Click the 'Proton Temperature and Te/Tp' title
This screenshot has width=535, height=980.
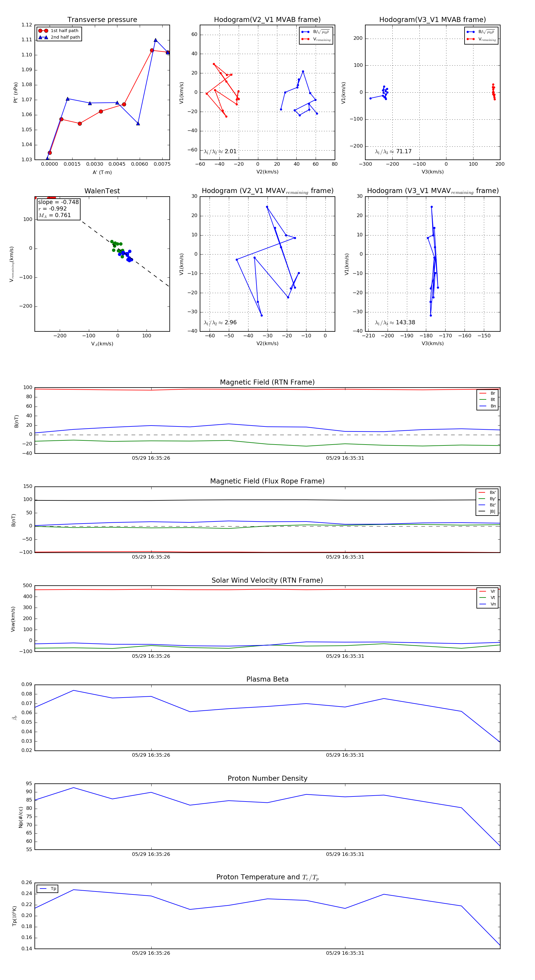click(267, 877)
